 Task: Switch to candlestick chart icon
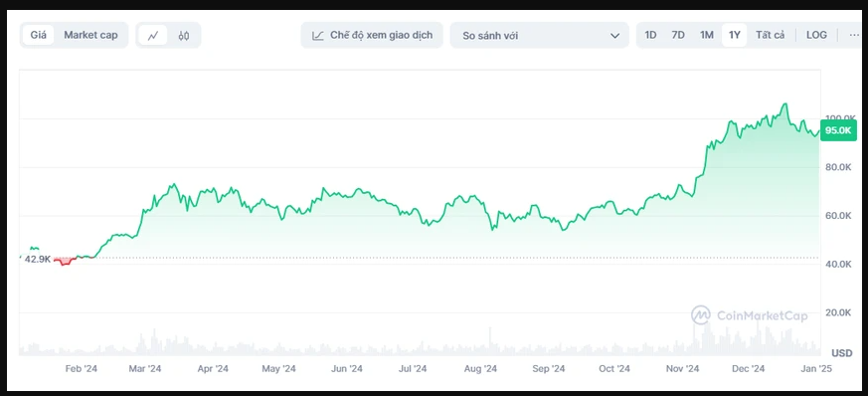tap(184, 36)
